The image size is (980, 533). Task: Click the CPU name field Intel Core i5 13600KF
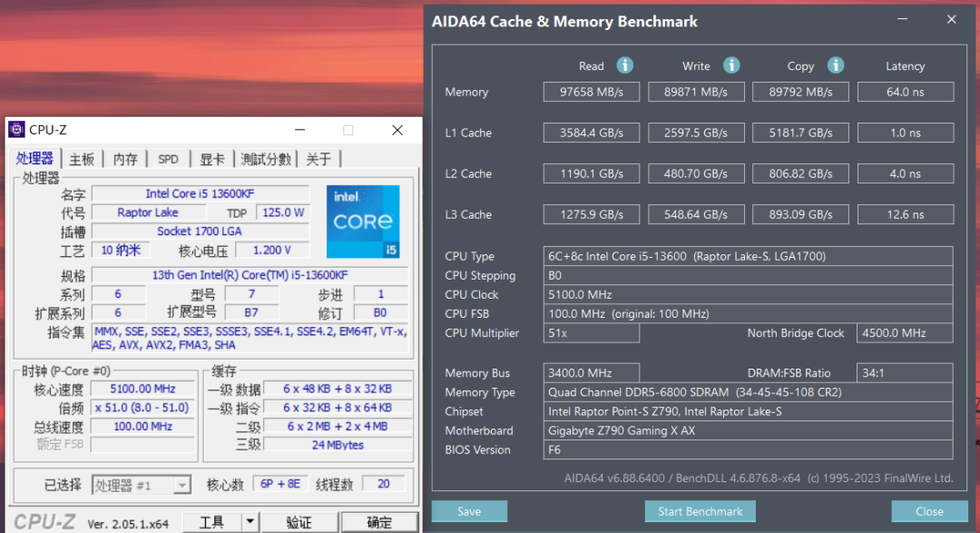click(x=201, y=194)
